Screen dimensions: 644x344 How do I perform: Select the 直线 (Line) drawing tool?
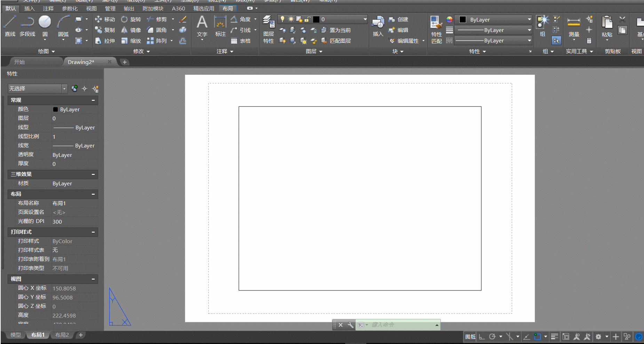point(10,26)
